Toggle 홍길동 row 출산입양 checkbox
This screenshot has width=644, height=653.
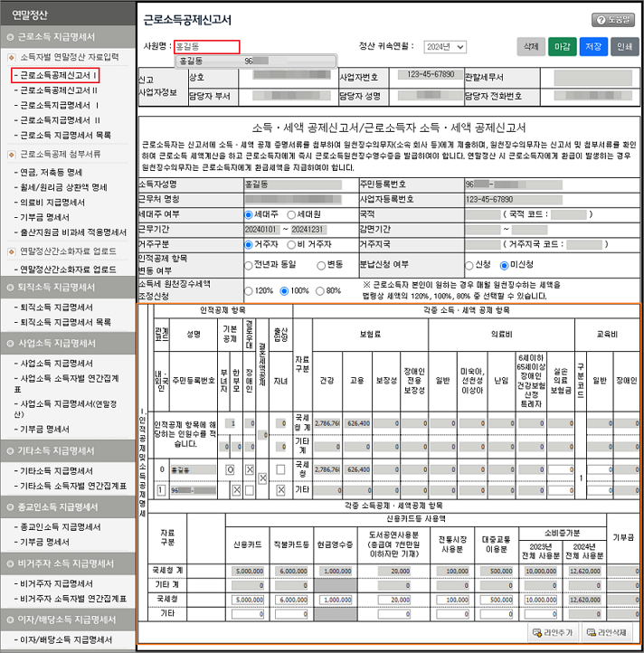[x=280, y=470]
